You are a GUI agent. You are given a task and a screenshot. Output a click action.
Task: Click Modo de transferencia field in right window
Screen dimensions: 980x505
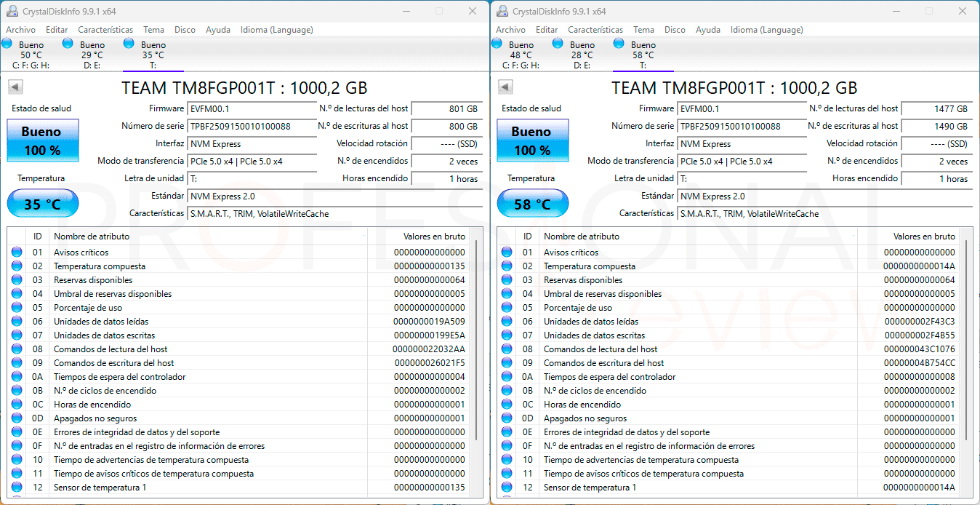742,161
